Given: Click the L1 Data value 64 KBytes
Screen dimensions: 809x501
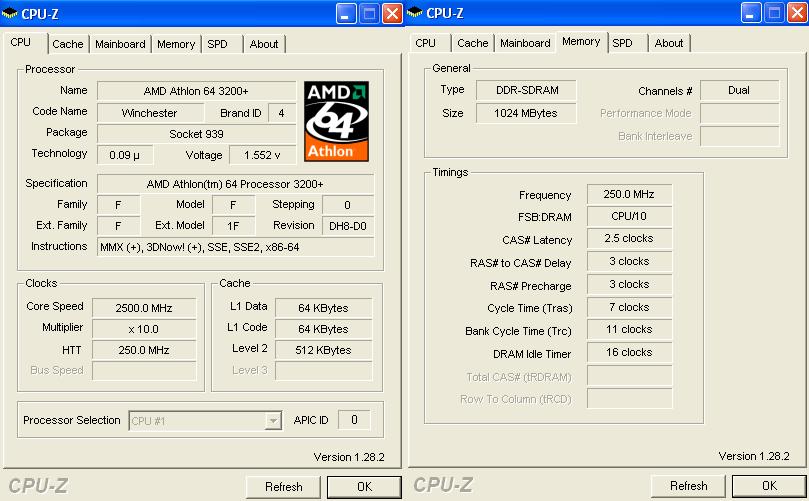Looking at the screenshot, I should tap(323, 308).
